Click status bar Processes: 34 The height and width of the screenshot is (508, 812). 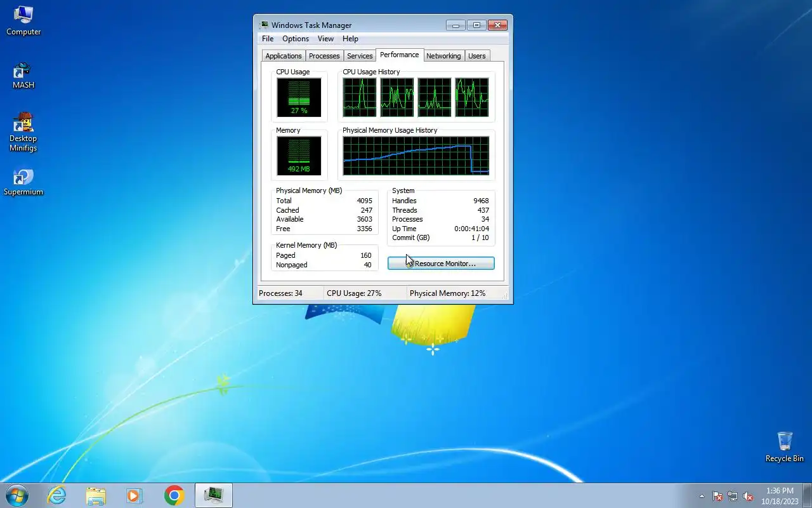click(x=280, y=293)
